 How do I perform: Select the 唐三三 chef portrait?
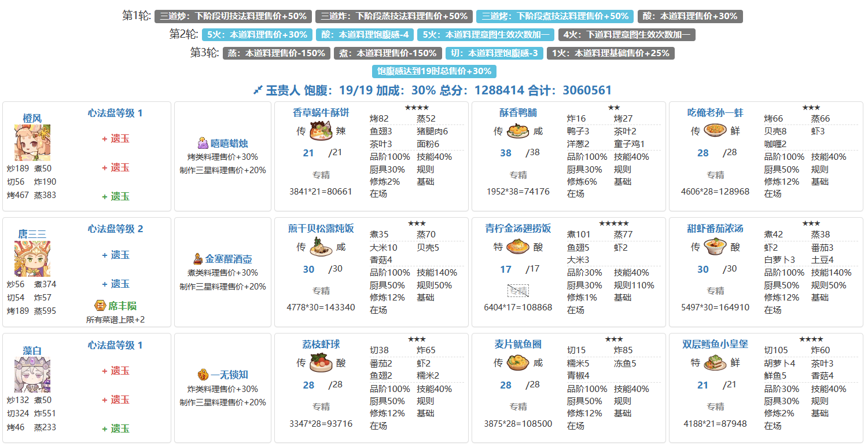[x=32, y=258]
